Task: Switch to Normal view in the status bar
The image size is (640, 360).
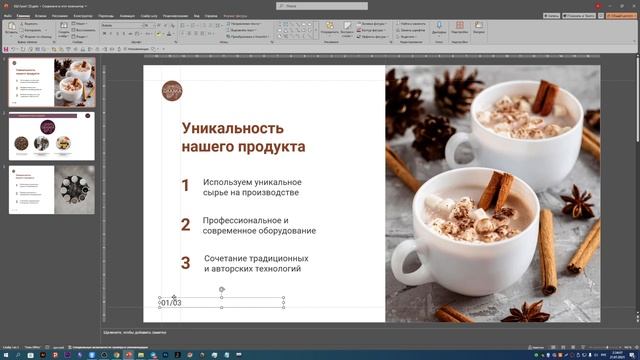Action: click(553, 347)
